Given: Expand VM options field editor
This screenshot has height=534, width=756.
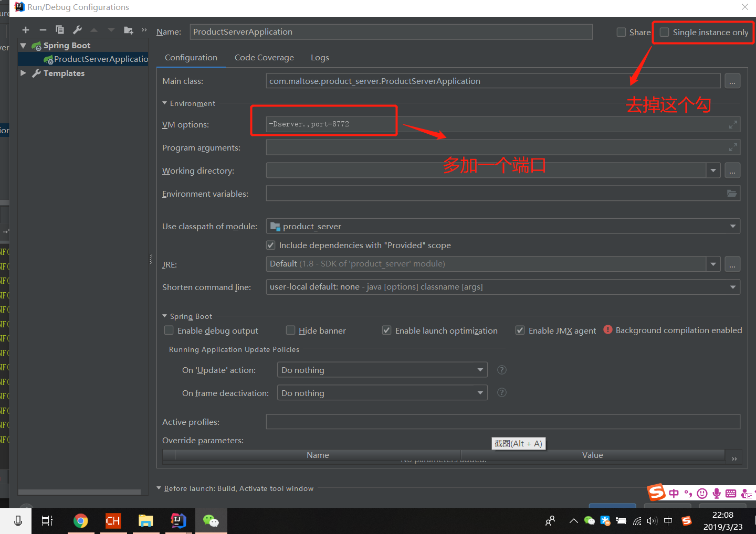Looking at the screenshot, I should (x=733, y=124).
